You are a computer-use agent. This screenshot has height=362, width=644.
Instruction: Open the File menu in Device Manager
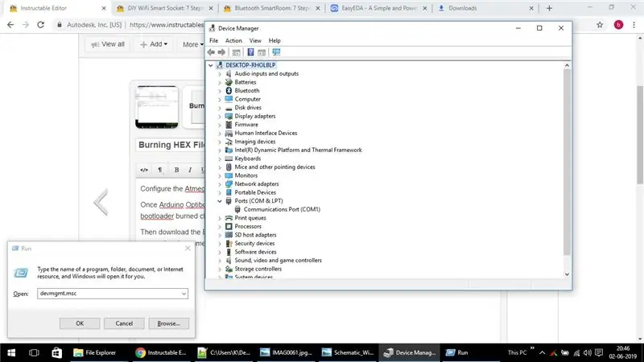213,41
